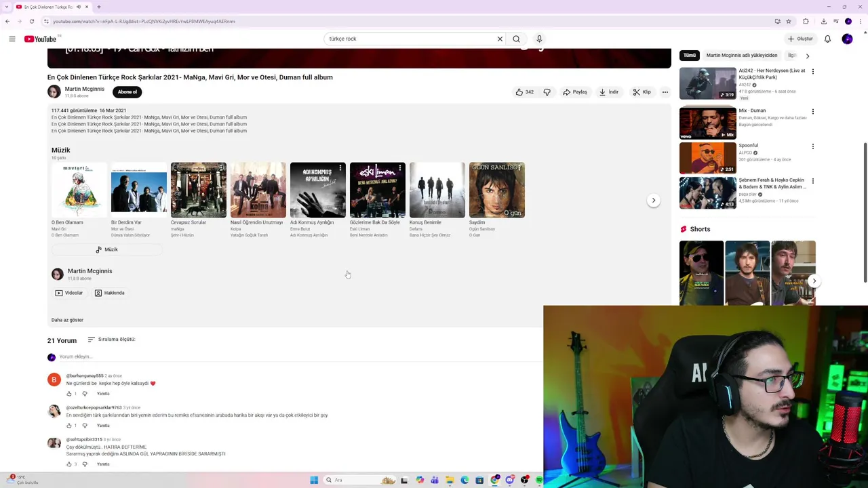Open the first Shorts video thumbnail
The image size is (868, 488).
702,273
